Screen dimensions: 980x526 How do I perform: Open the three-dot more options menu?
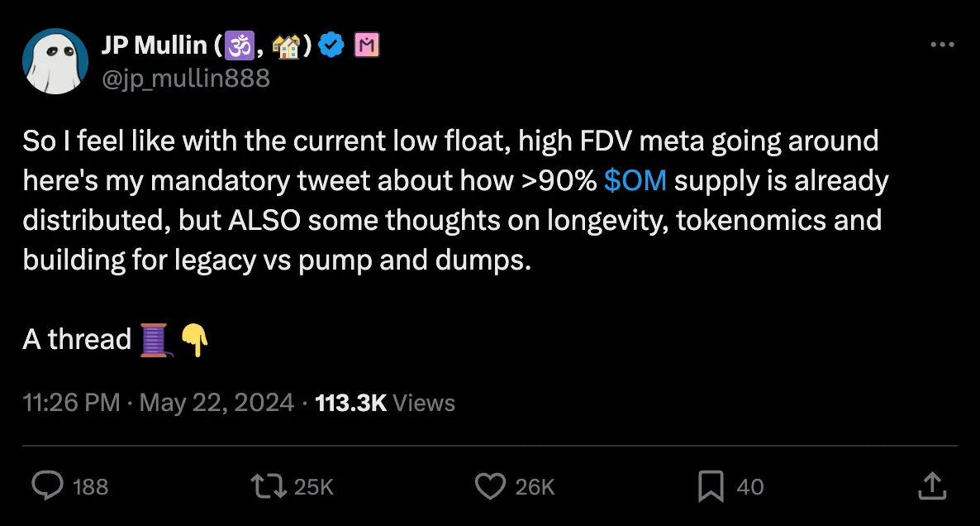coord(942,45)
